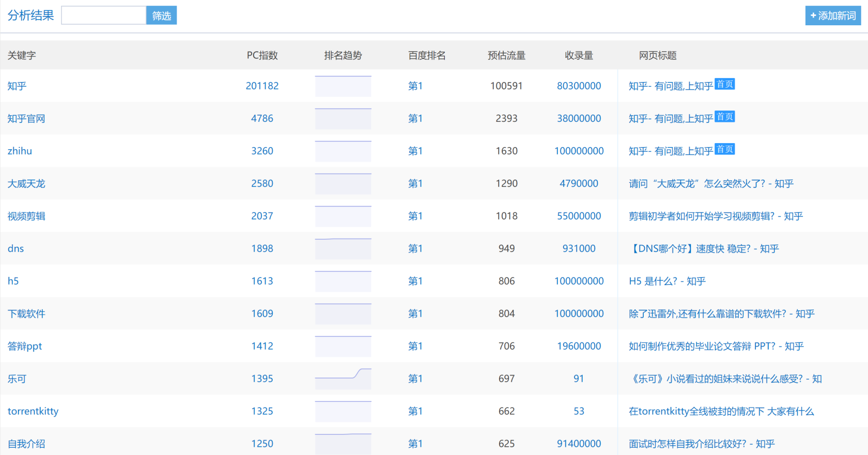Viewport: 868px width, 455px height.
Task: Open keyword link 自我介绍
Action: pos(26,444)
